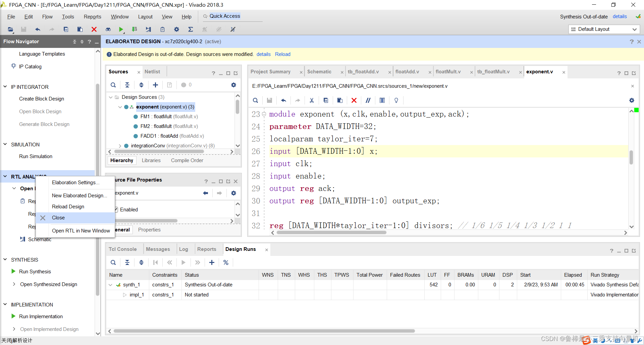Click the search icon in code editor toolbar
This screenshot has width=644, height=345.
(x=255, y=100)
